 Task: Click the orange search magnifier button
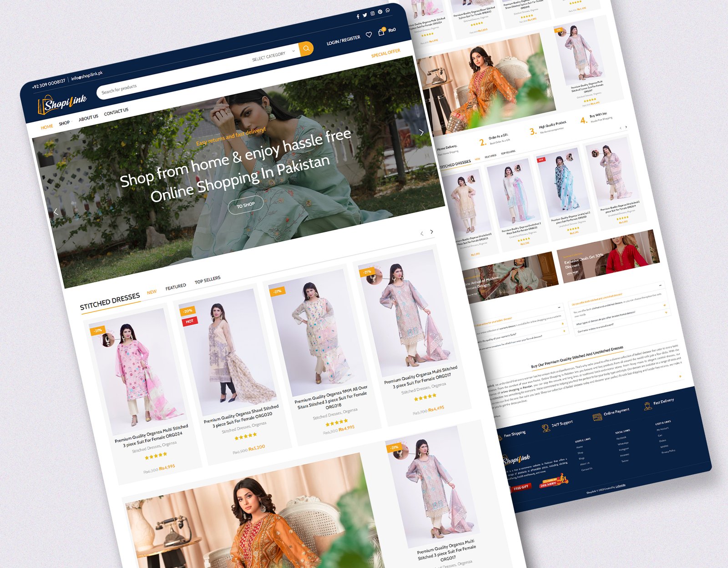tap(306, 48)
